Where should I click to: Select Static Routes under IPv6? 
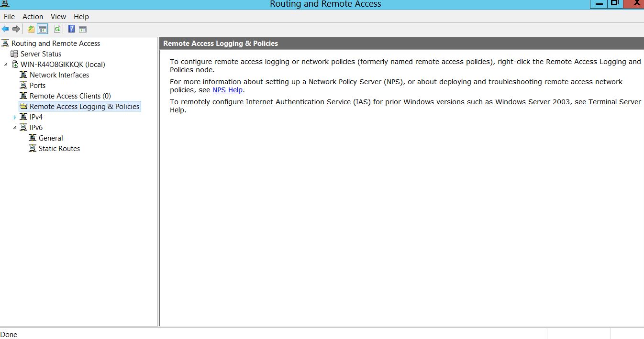pyautogui.click(x=59, y=149)
